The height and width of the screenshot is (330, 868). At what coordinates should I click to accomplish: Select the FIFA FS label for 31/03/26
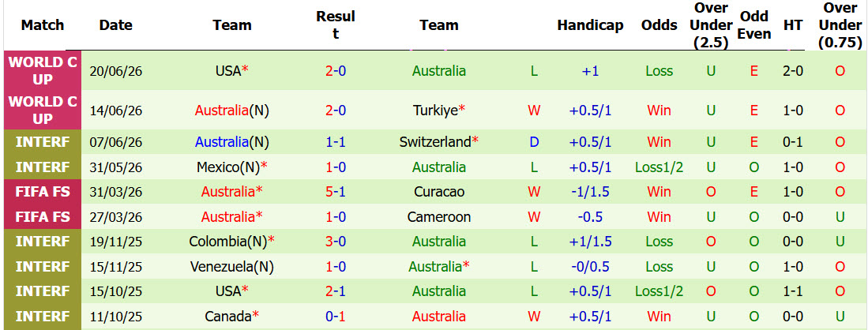click(43, 192)
